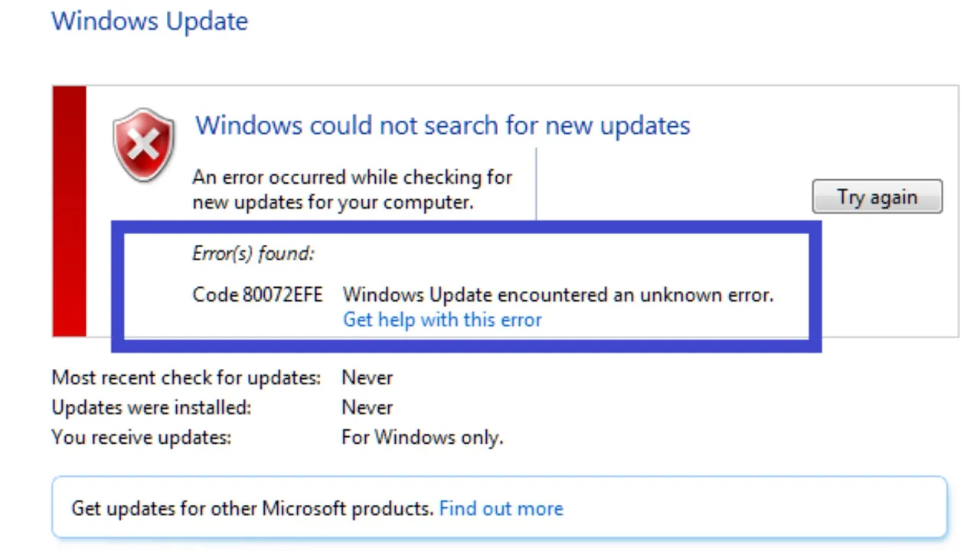Select the error code 80072EFE text
This screenshot has width=980, height=551.
[x=257, y=295]
